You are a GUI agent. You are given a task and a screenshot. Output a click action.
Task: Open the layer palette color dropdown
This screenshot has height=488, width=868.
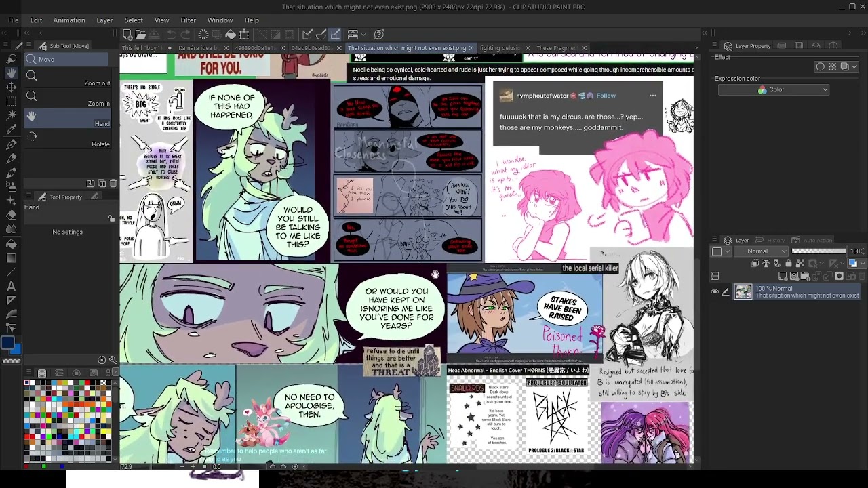[720, 251]
